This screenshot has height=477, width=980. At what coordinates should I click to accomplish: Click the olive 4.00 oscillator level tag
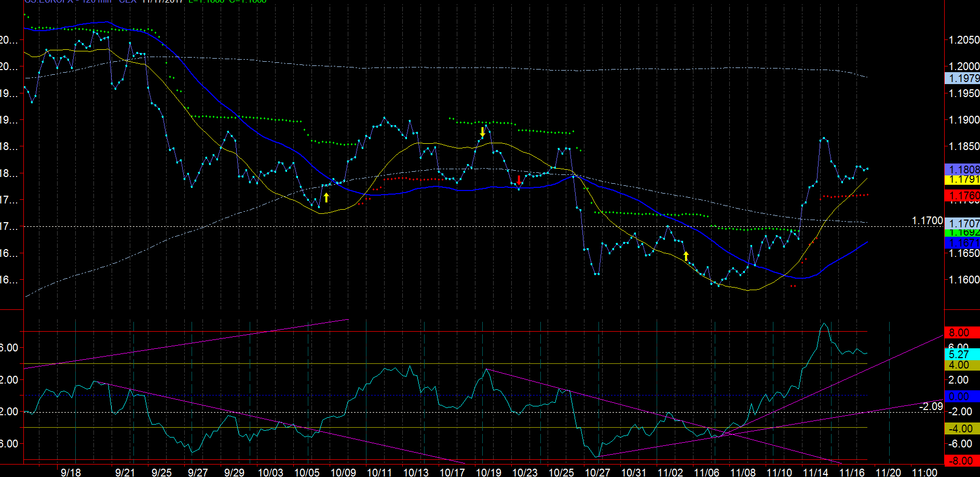click(x=962, y=365)
